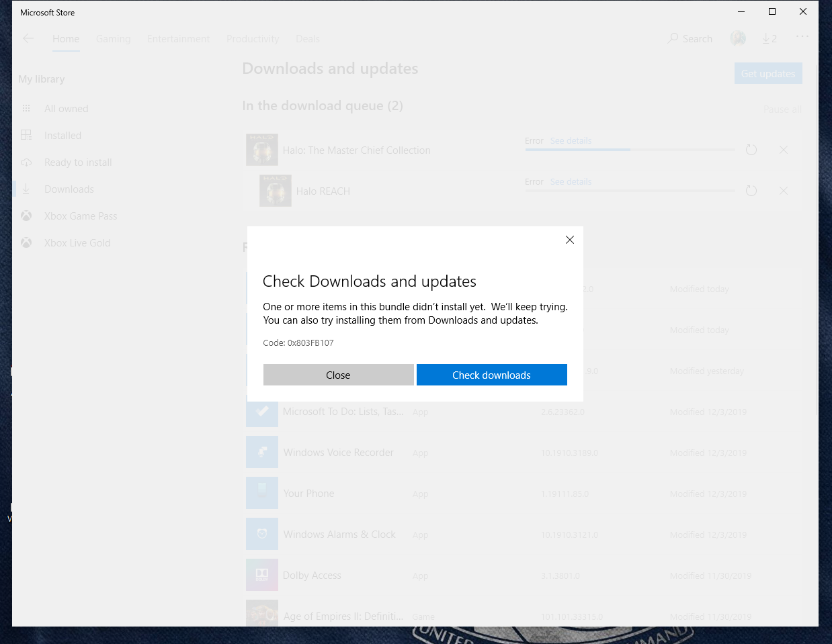Click the Ready to install cloud icon
The width and height of the screenshot is (832, 644).
(x=26, y=163)
